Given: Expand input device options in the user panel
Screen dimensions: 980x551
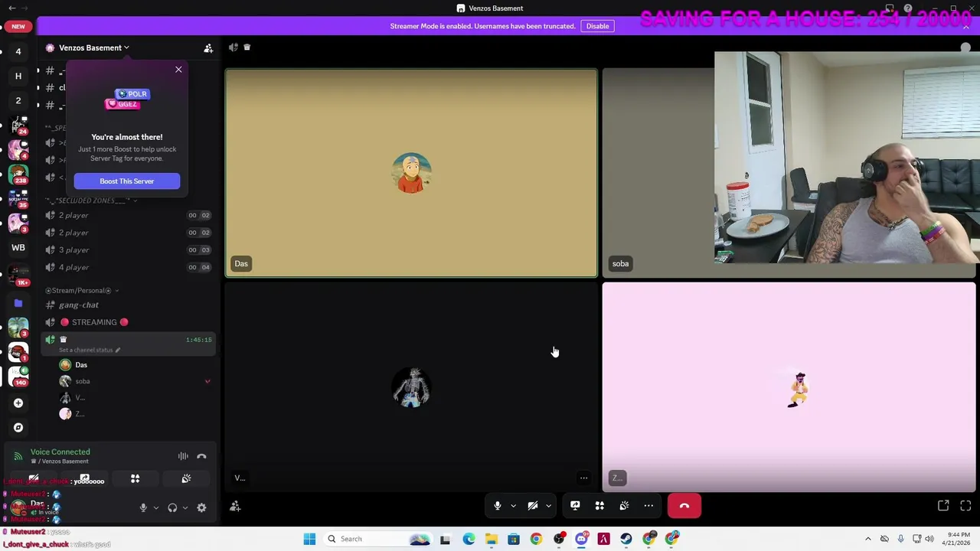Looking at the screenshot, I should click(x=155, y=507).
